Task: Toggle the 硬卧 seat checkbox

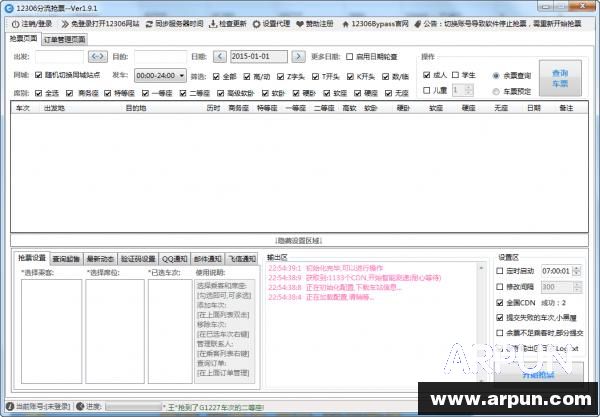Action: pyautogui.click(x=296, y=93)
